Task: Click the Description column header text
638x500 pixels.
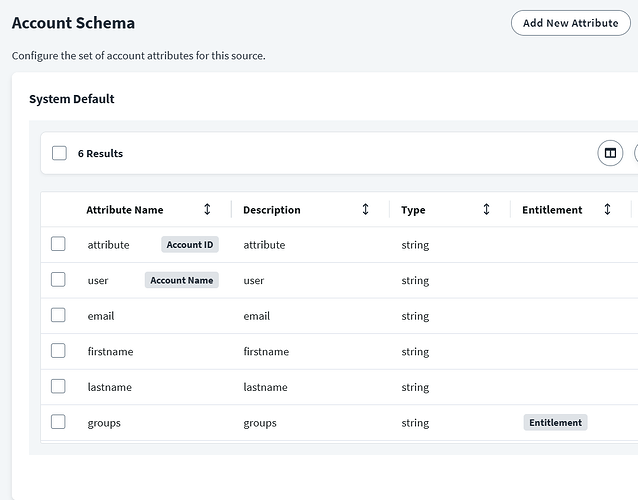Action: [272, 210]
